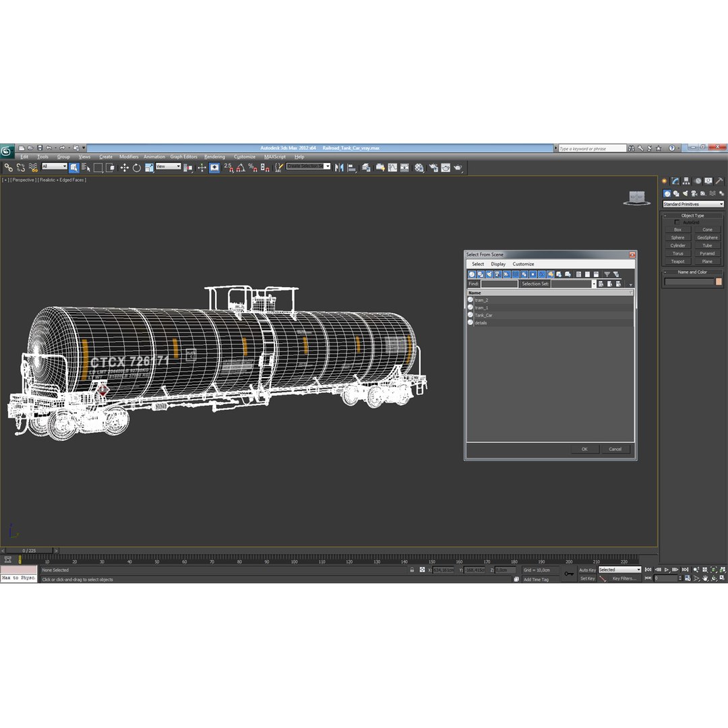728x728 pixels.
Task: Open the Material Editor
Action: tap(419, 168)
